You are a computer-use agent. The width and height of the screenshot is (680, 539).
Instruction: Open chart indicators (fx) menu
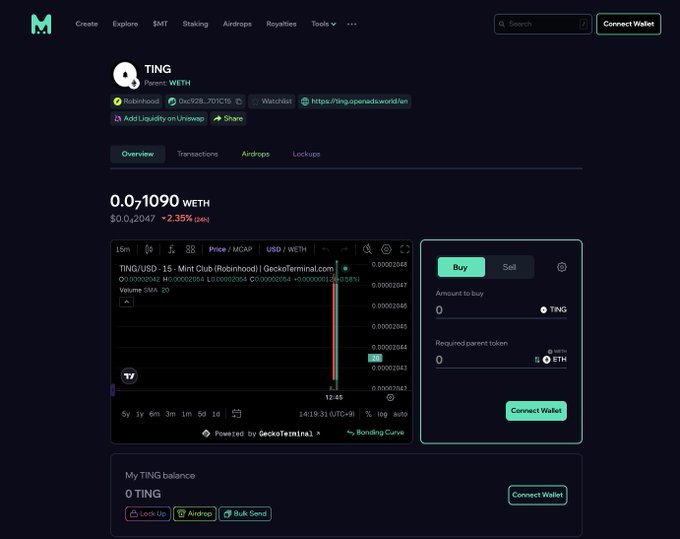[172, 249]
